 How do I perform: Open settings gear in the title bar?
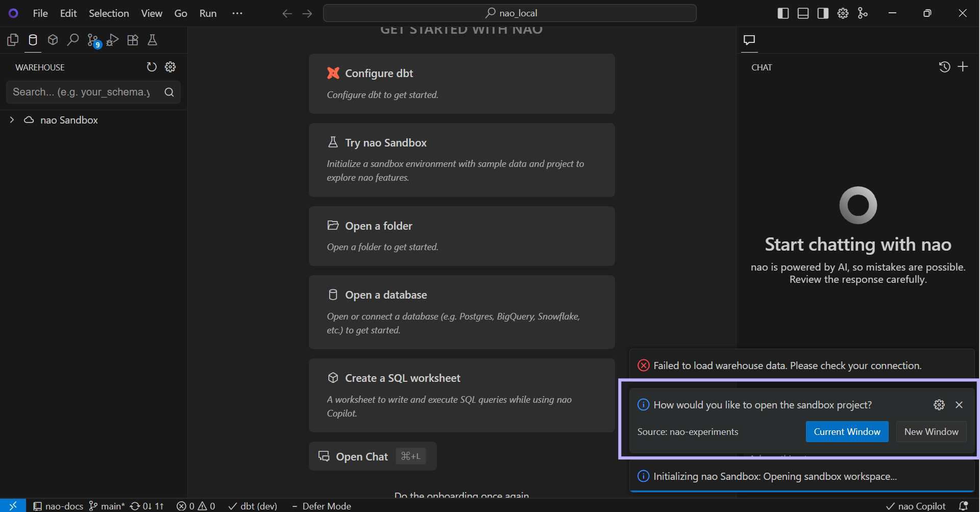tap(843, 13)
